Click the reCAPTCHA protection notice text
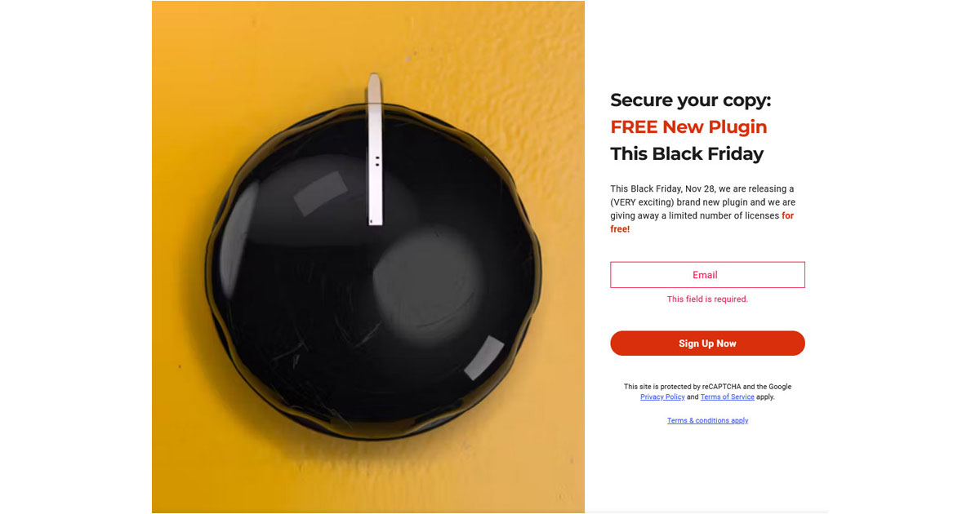Viewport: 980px width, 514px height. [x=707, y=387]
